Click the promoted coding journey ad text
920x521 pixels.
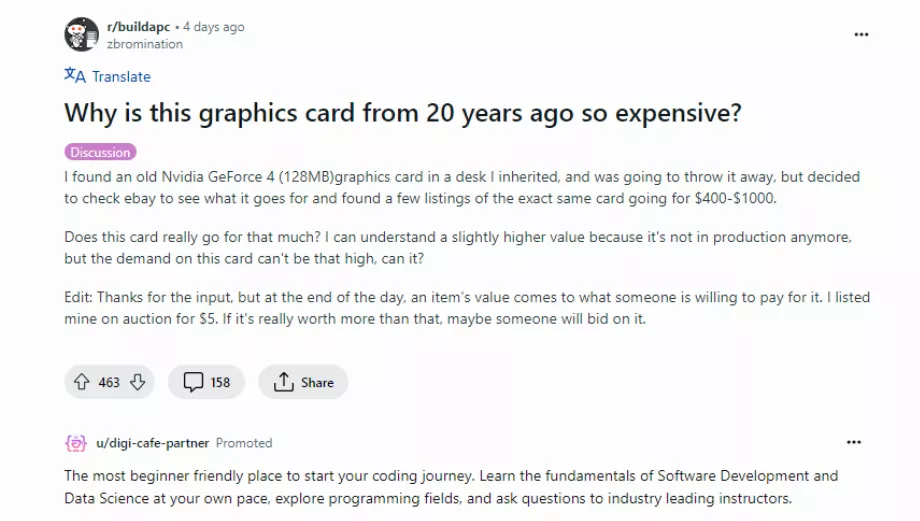coord(451,487)
